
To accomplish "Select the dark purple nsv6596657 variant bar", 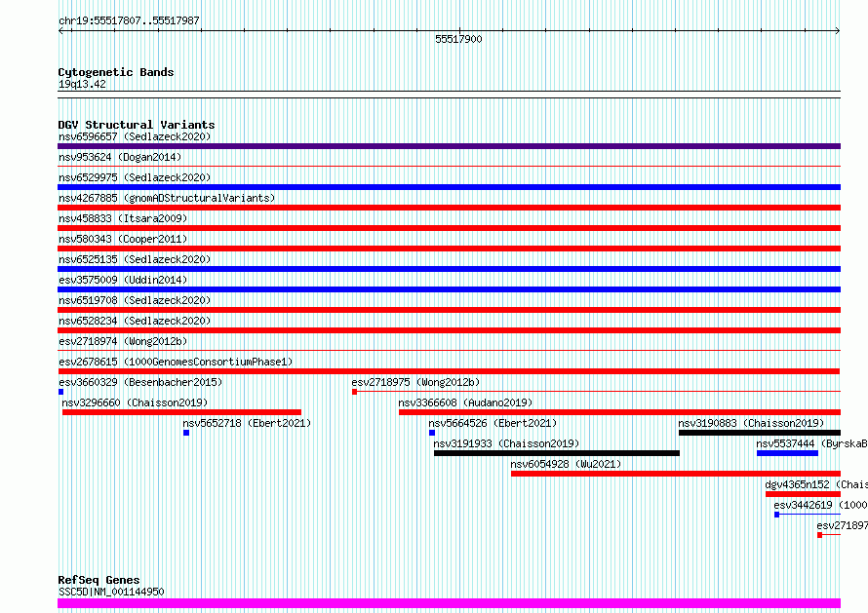I will point(449,146).
